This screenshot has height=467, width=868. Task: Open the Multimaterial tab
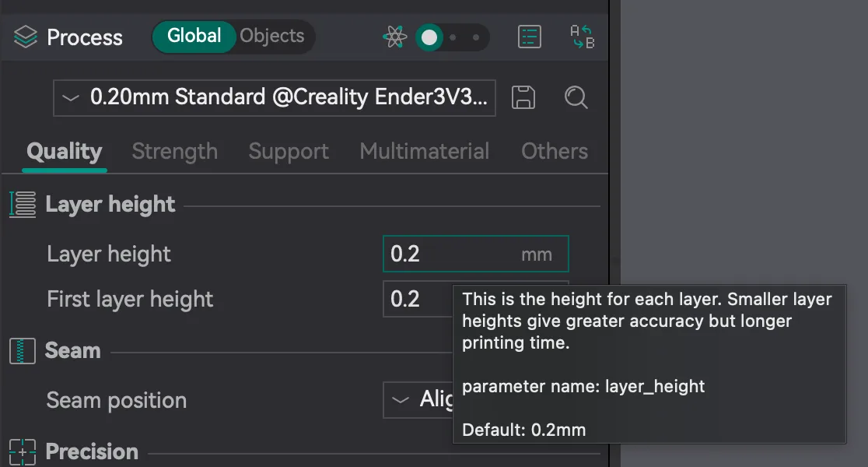tap(425, 151)
